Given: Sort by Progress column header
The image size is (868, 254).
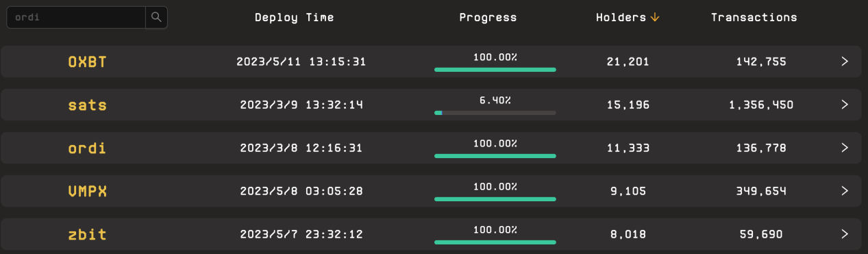Looking at the screenshot, I should (488, 18).
